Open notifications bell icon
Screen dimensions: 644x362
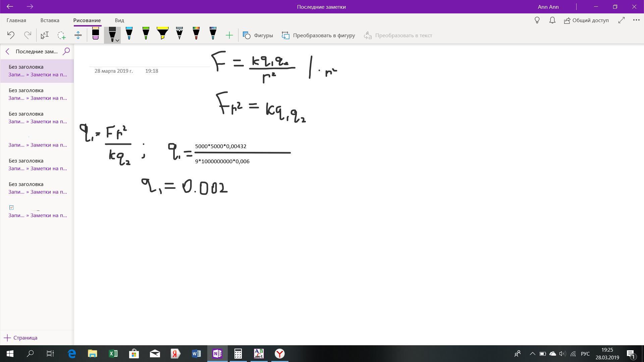tap(552, 20)
